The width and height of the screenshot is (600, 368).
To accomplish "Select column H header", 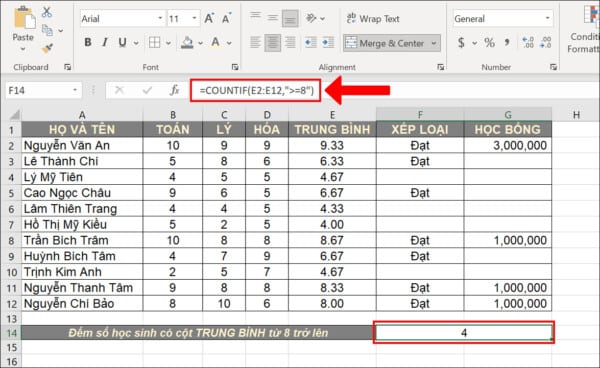I will (x=576, y=115).
